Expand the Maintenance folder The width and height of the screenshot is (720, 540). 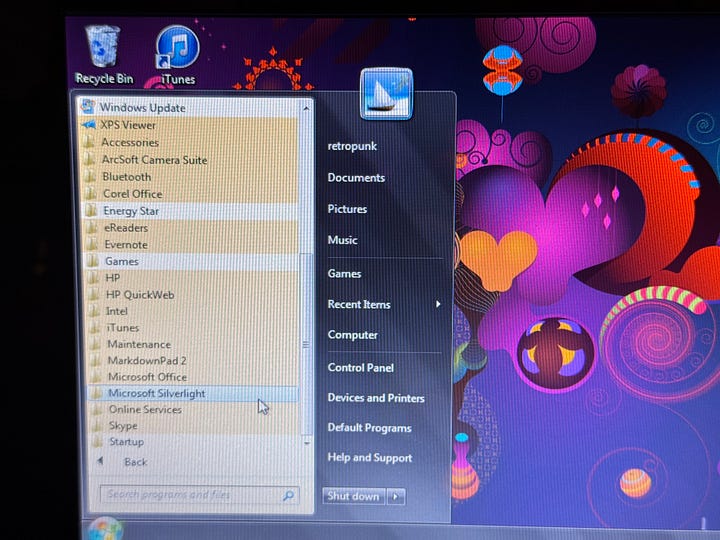(x=195, y=344)
